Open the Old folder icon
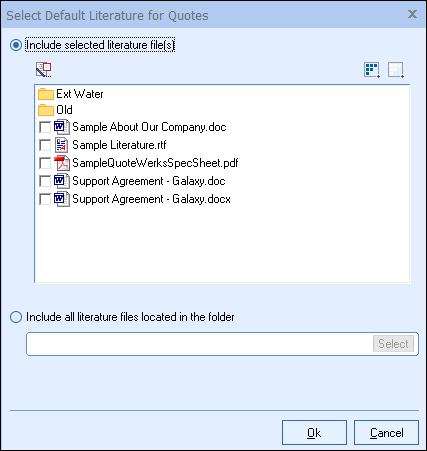 coord(46,110)
